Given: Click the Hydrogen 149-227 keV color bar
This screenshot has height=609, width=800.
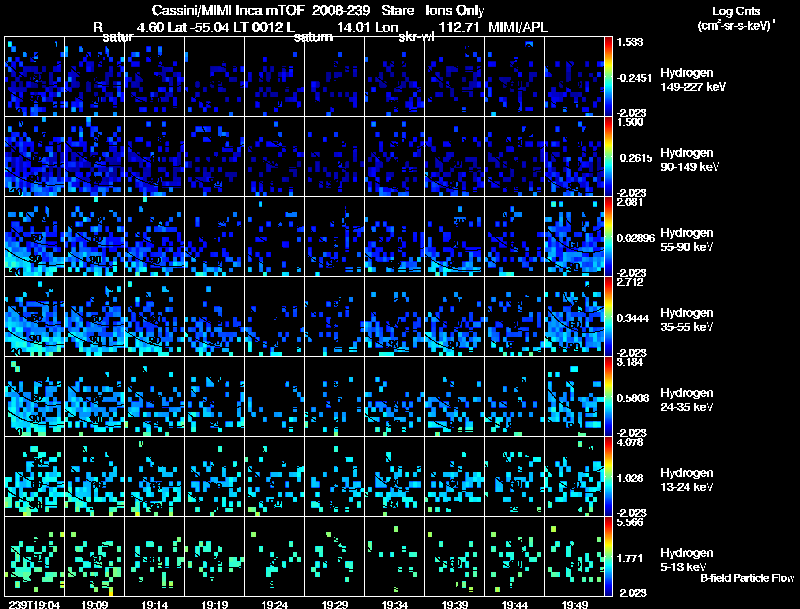Looking at the screenshot, I should coord(608,77).
